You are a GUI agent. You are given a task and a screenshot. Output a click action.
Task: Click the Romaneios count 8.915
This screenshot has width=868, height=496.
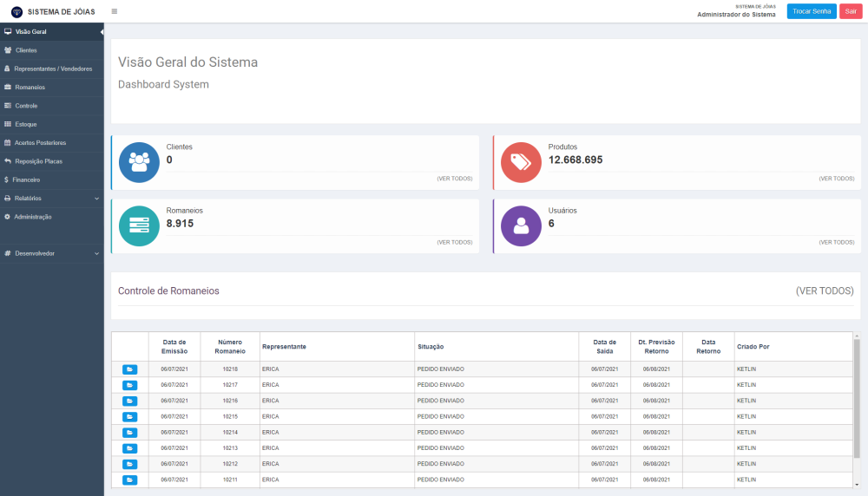click(x=180, y=224)
